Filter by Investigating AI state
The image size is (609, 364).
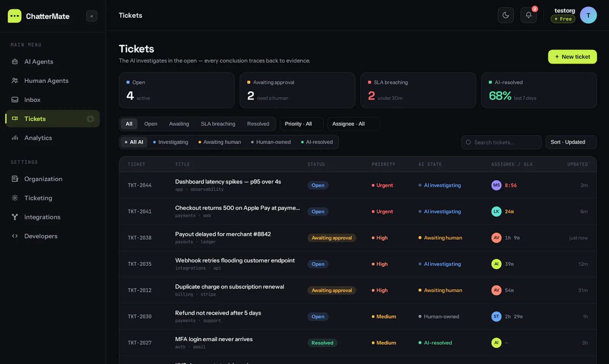pyautogui.click(x=171, y=142)
